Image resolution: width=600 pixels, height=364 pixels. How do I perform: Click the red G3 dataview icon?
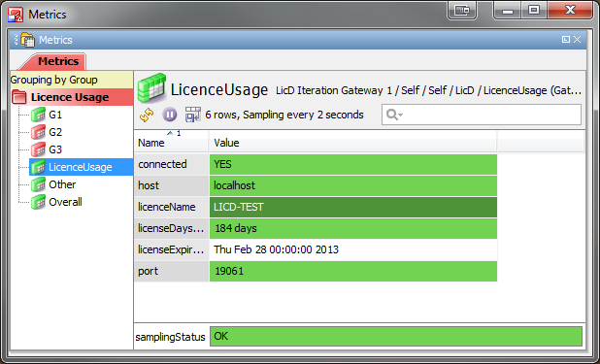[x=38, y=149]
